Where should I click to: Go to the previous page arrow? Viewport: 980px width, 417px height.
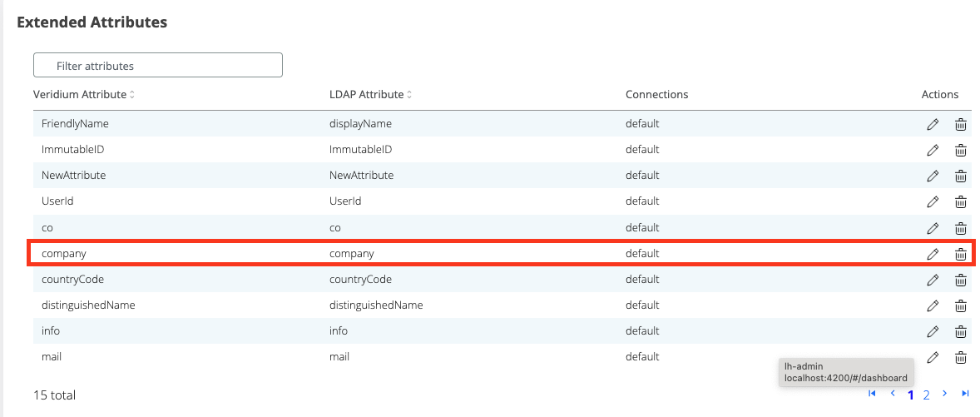click(893, 394)
